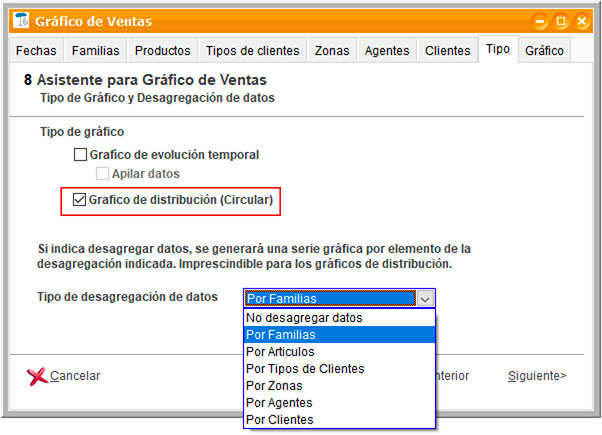Uncheck Grafico de distribución (Circular)
This screenshot has width=602, height=435.
(x=79, y=200)
